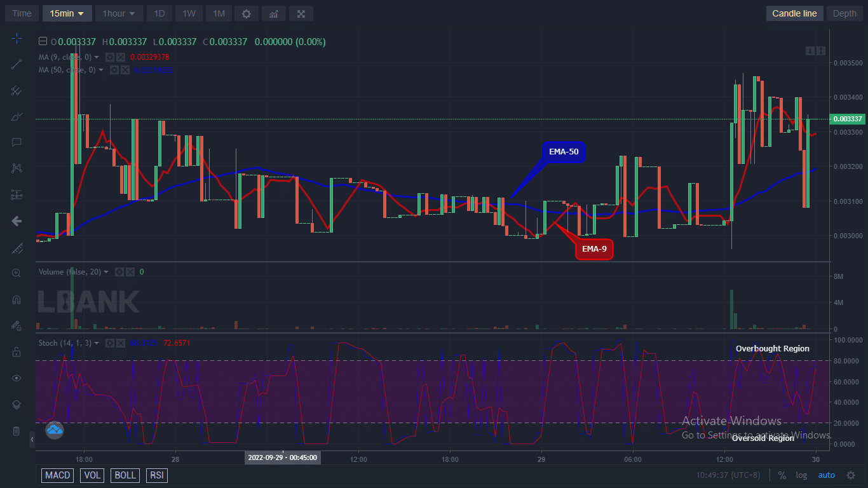Screen dimensions: 868x488
Task: Open the object tree layers icon
Action: click(17, 404)
